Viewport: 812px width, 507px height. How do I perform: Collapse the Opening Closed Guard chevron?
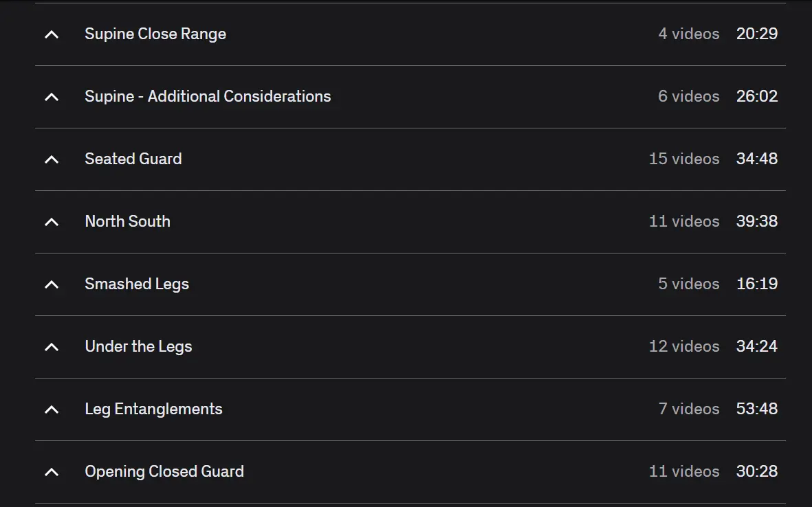52,472
